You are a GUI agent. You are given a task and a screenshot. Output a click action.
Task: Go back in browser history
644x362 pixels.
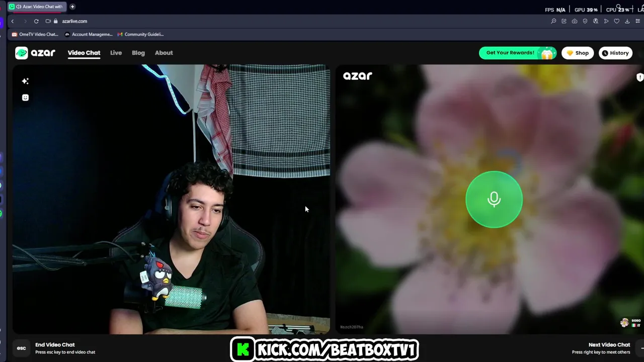point(13,21)
